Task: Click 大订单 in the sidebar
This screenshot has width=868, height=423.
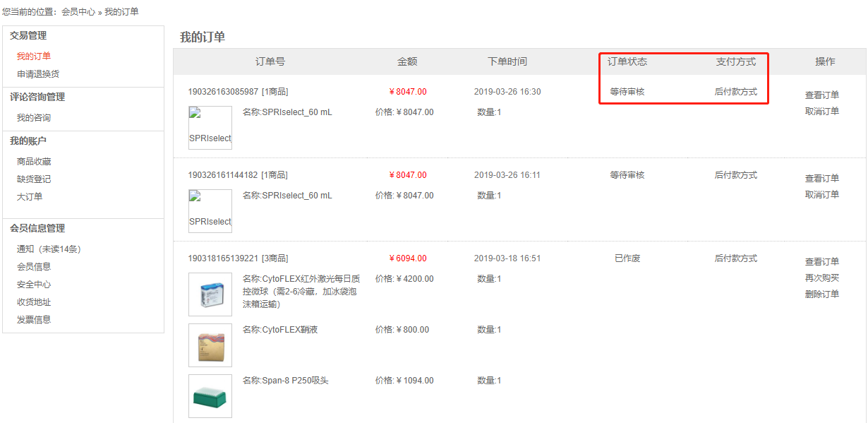Action: coord(30,197)
